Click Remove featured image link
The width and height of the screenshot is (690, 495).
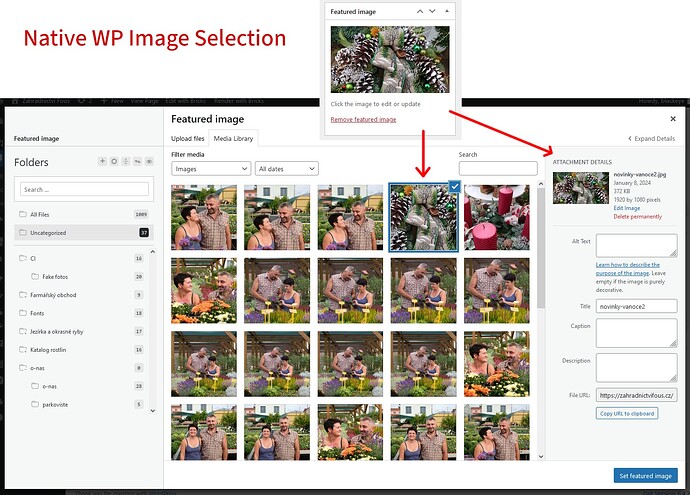[363, 119]
